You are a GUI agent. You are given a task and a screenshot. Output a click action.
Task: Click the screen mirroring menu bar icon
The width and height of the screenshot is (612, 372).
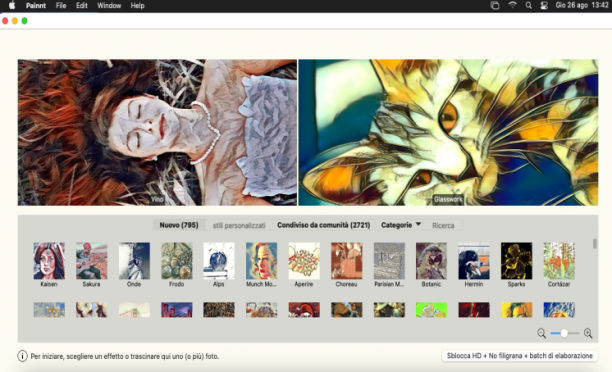point(495,5)
